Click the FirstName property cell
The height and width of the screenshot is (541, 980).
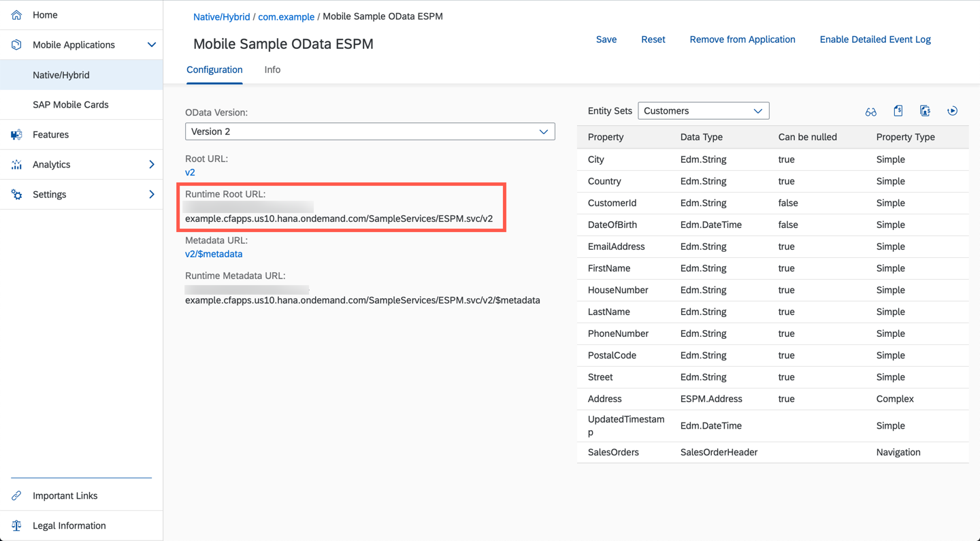(609, 268)
